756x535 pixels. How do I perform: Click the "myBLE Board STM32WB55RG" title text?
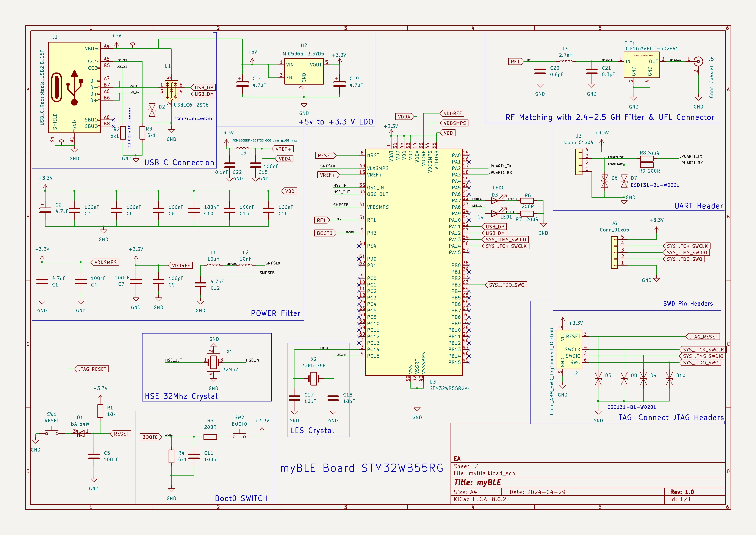[362, 468]
